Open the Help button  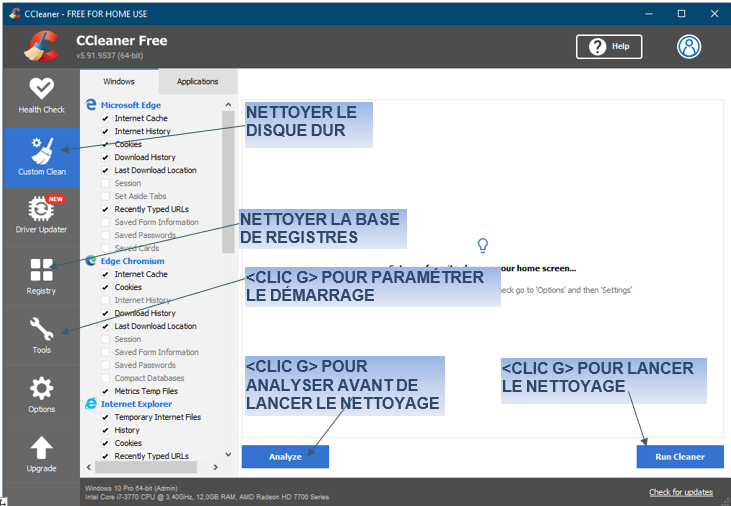[609, 47]
